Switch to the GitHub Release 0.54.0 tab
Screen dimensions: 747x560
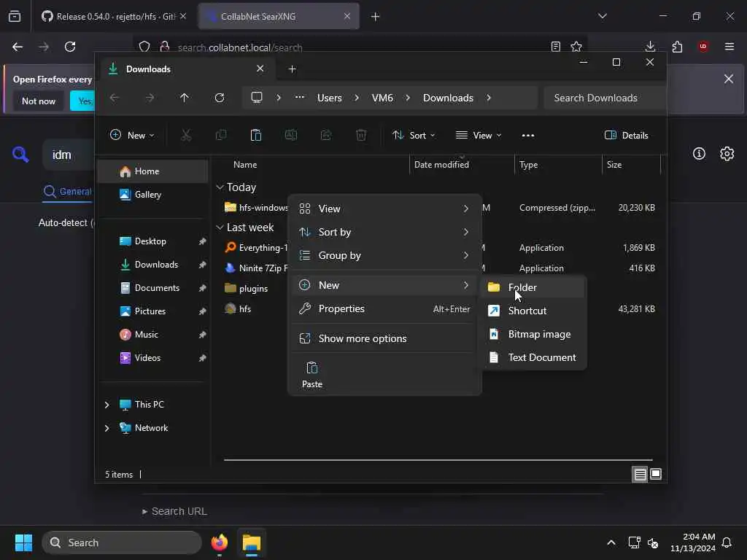113,16
